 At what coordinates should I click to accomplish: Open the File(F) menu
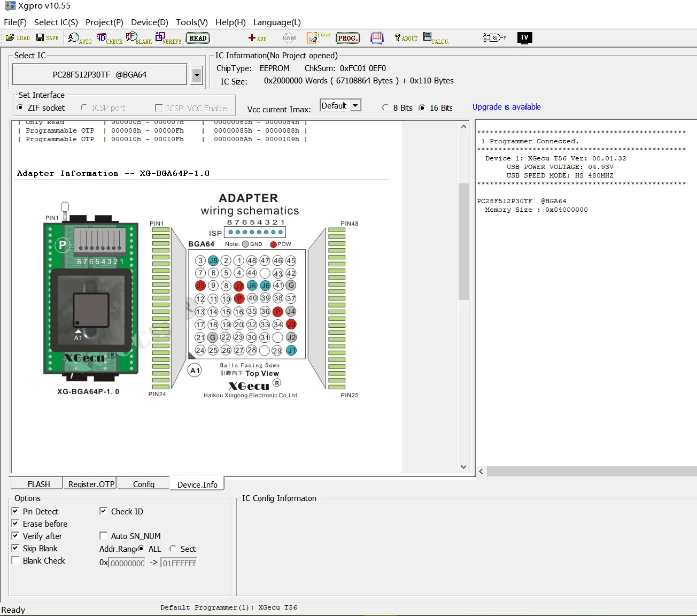pos(15,22)
